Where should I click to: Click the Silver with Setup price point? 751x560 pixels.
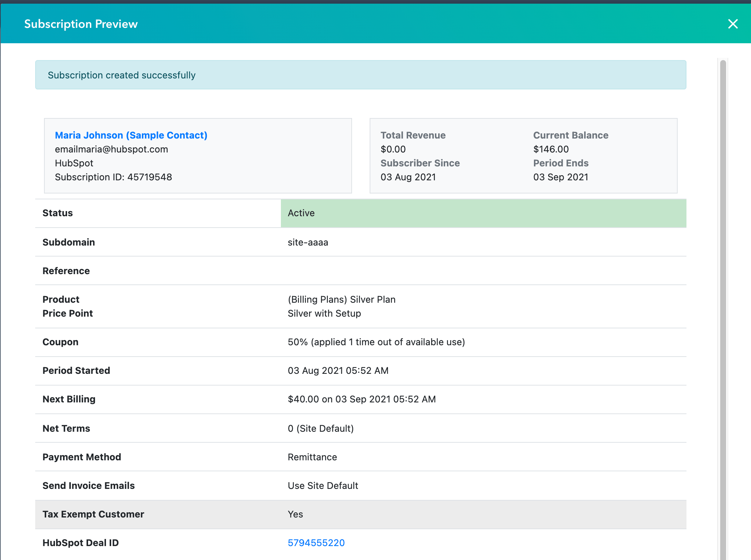[324, 314]
